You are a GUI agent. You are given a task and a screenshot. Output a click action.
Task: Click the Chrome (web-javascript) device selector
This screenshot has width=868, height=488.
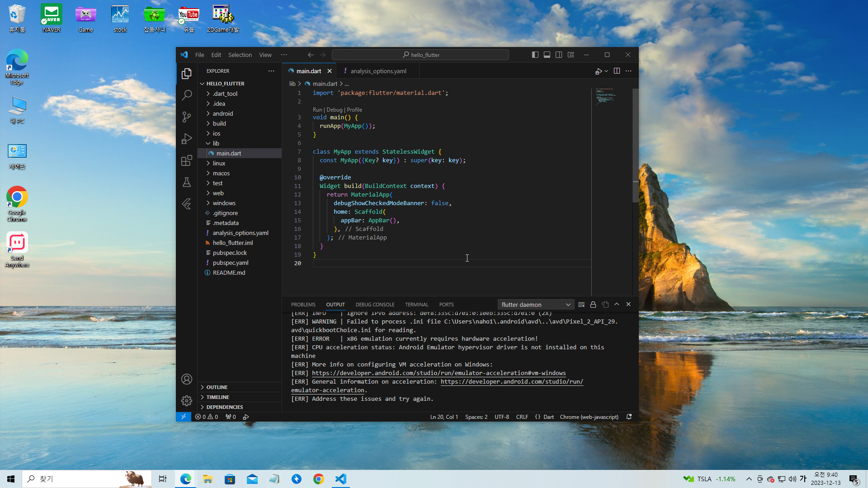coord(589,417)
